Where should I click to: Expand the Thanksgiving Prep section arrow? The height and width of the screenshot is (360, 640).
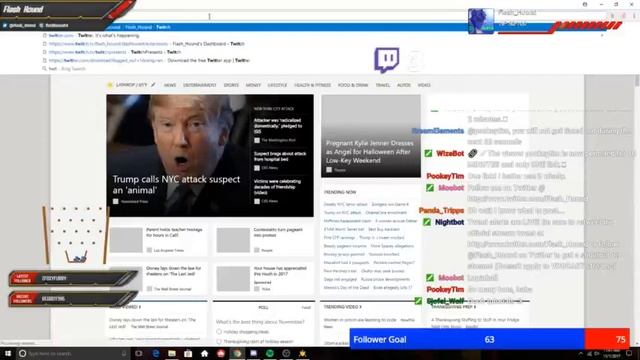tap(474, 307)
